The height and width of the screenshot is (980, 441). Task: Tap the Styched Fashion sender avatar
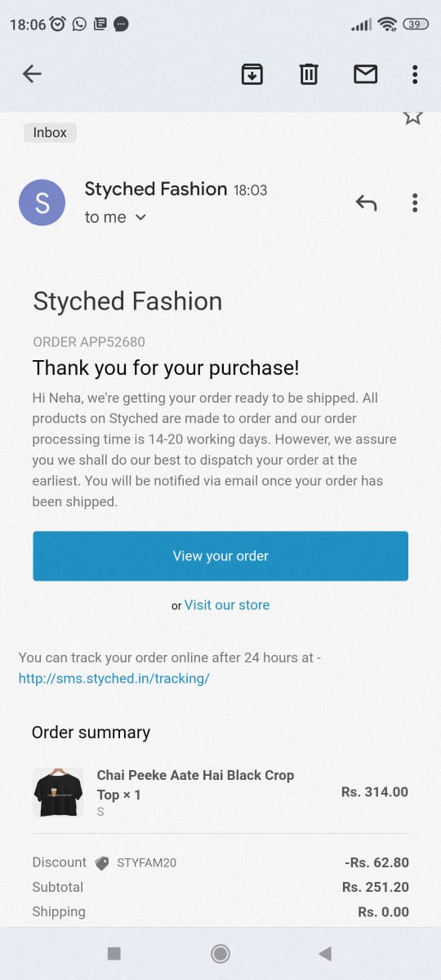42,203
